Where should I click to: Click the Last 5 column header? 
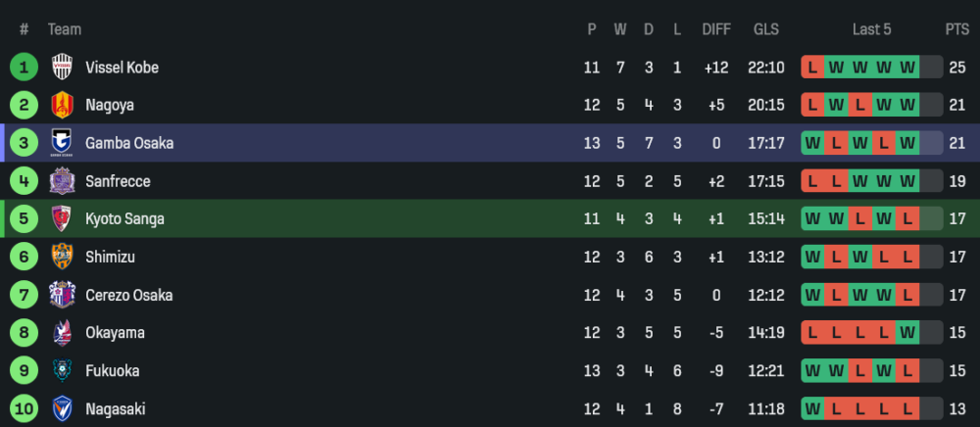click(871, 29)
